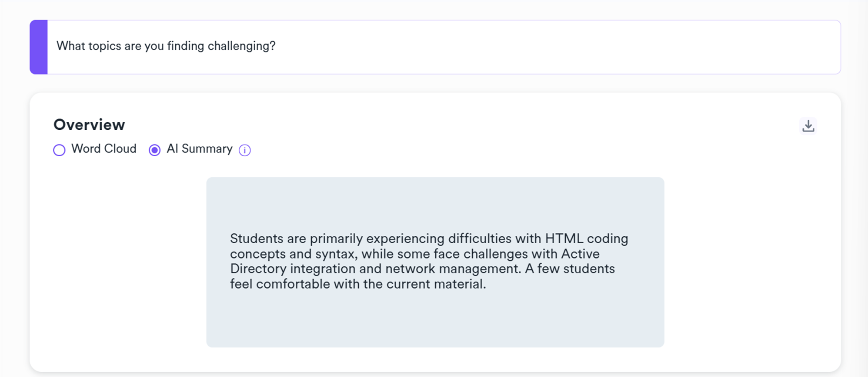
Task: Click the "AI Summary" option label
Action: pos(199,149)
